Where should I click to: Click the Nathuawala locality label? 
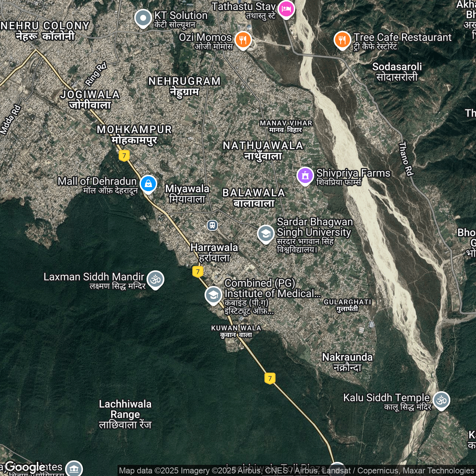[x=263, y=150]
